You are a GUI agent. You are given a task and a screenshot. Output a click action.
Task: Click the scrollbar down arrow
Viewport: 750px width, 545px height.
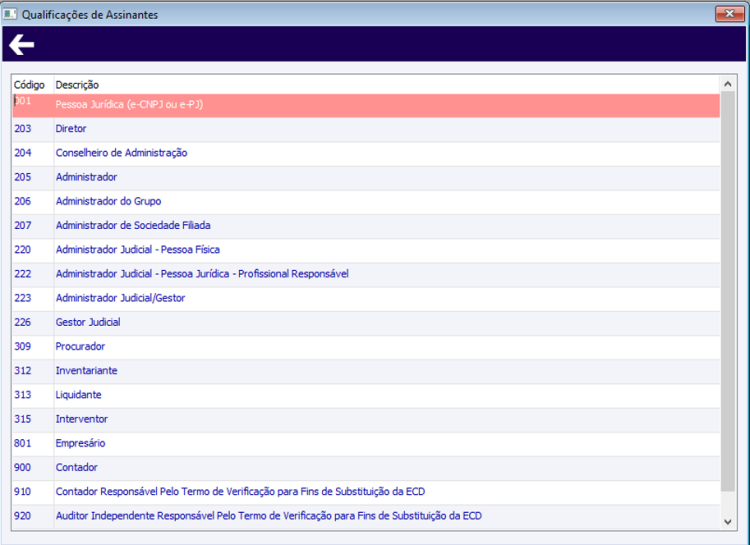(x=728, y=522)
